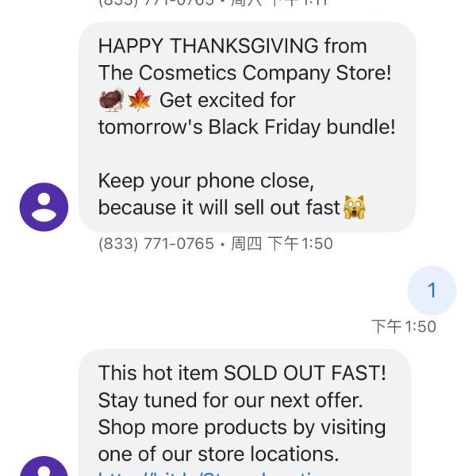Click the 下午1:50 timestamp under the sent reply

tap(404, 327)
